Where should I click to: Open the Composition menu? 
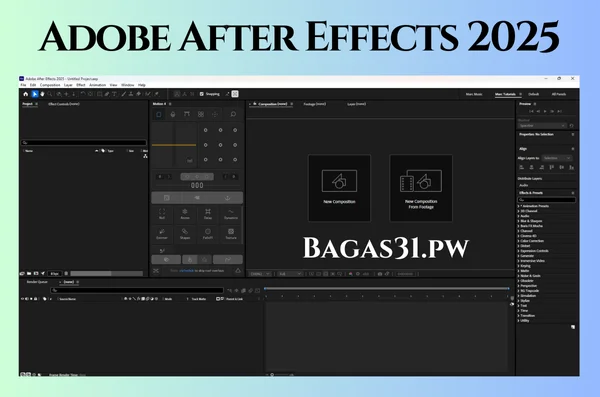[x=50, y=85]
